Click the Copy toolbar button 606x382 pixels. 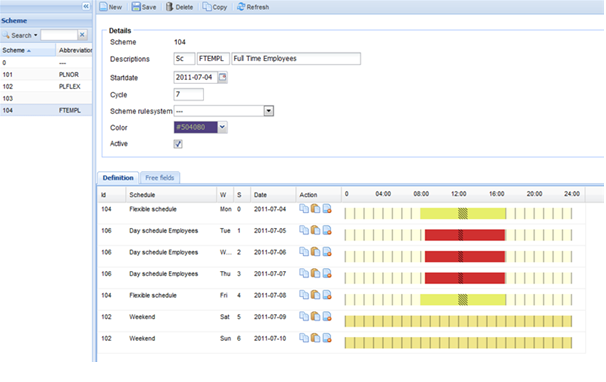215,7
